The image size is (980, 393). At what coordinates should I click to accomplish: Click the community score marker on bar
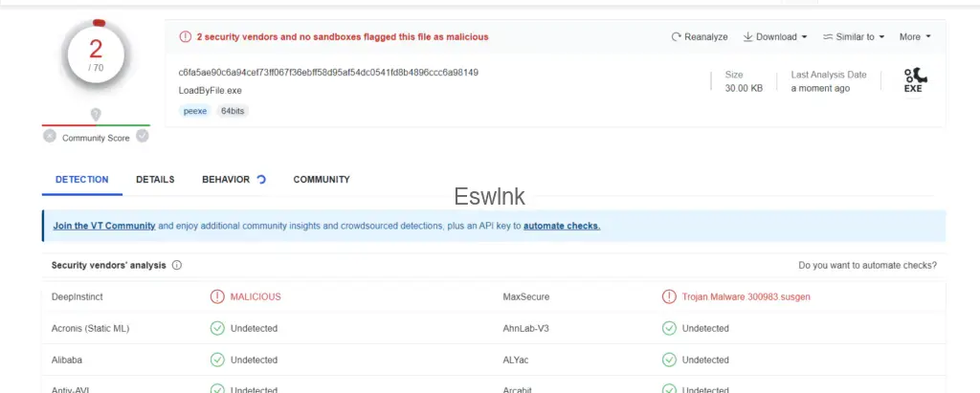pyautogui.click(x=96, y=116)
